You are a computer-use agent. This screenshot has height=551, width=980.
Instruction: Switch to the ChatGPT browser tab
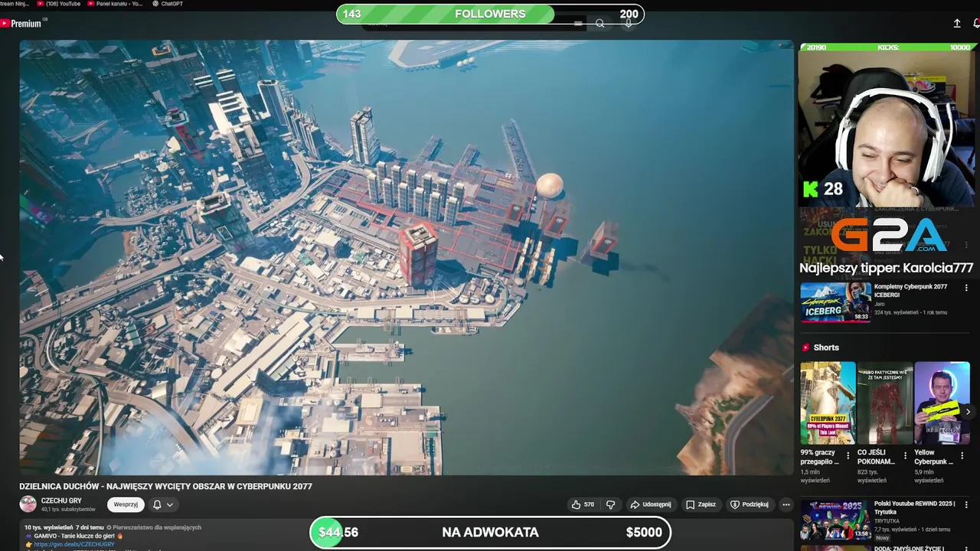click(168, 4)
